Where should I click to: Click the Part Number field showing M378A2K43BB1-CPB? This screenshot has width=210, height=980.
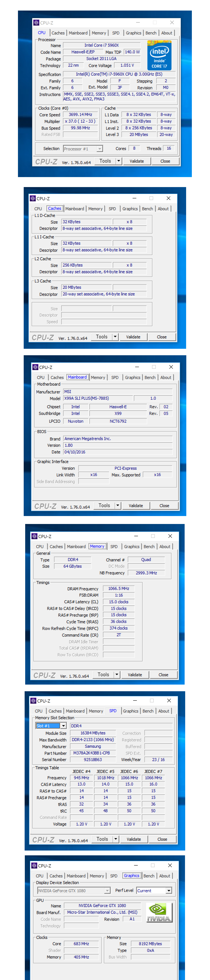[x=92, y=753]
